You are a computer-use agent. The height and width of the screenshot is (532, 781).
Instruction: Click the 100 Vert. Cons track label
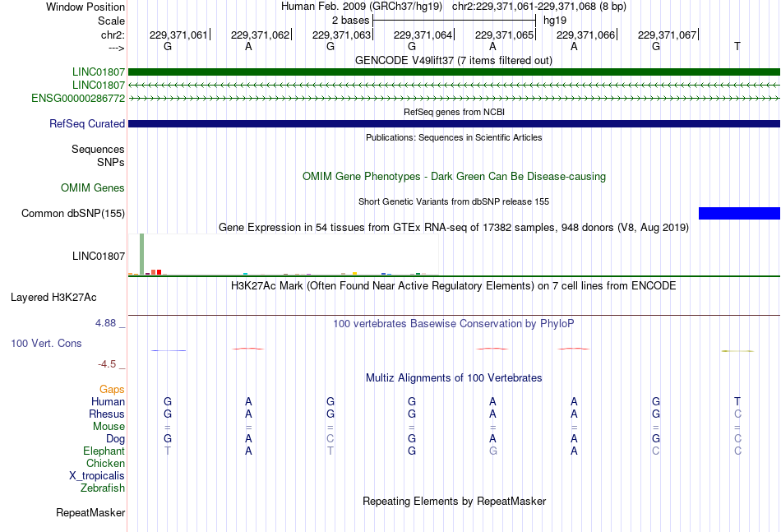coord(46,343)
